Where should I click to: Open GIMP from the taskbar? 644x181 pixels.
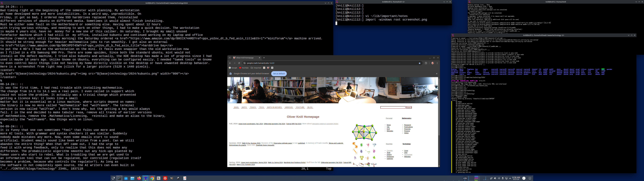pyautogui.click(x=172, y=178)
